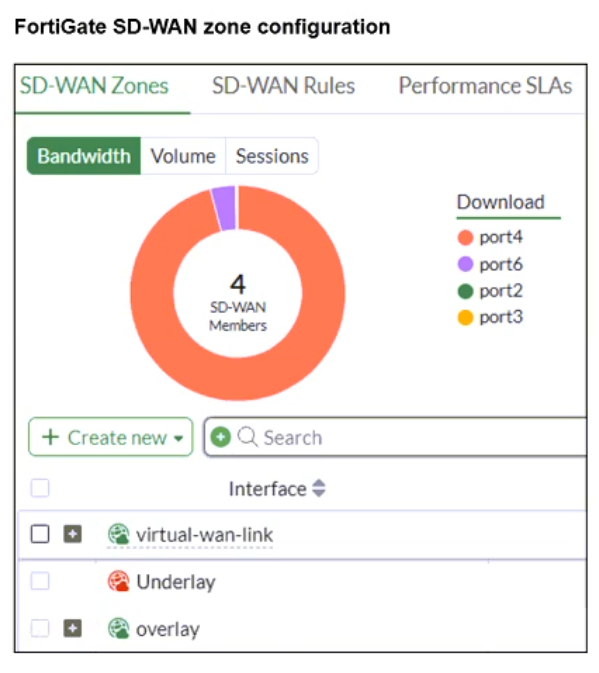This screenshot has width=599, height=673.
Task: Click the overlay zone icon
Action: click(118, 628)
